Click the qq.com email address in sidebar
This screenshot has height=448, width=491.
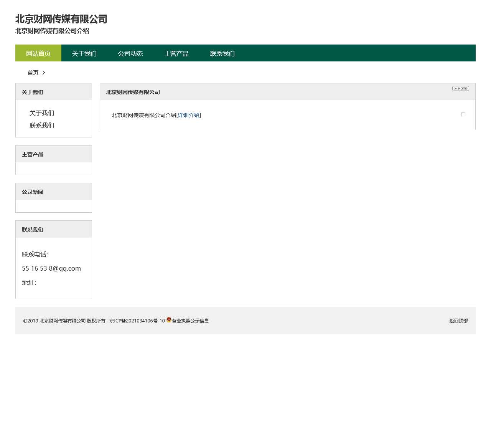(51, 268)
